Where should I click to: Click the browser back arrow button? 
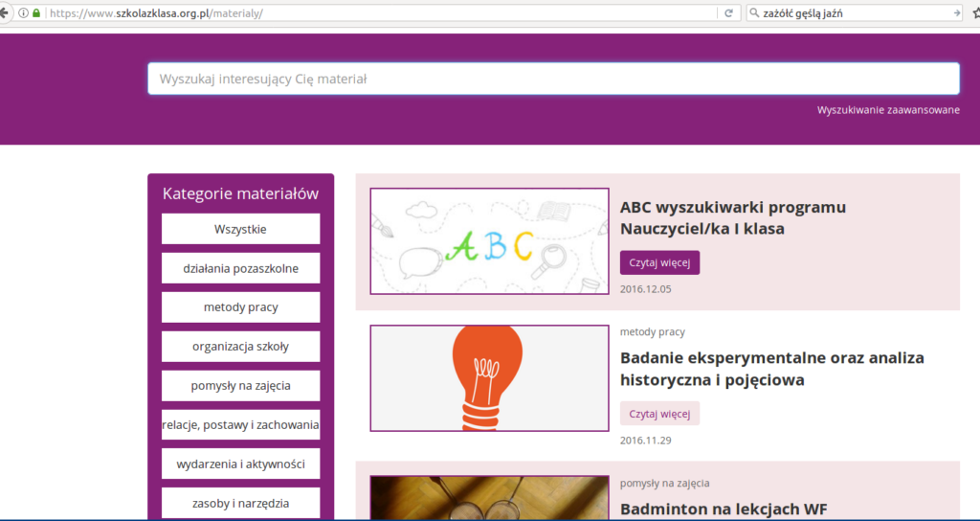click(3, 12)
